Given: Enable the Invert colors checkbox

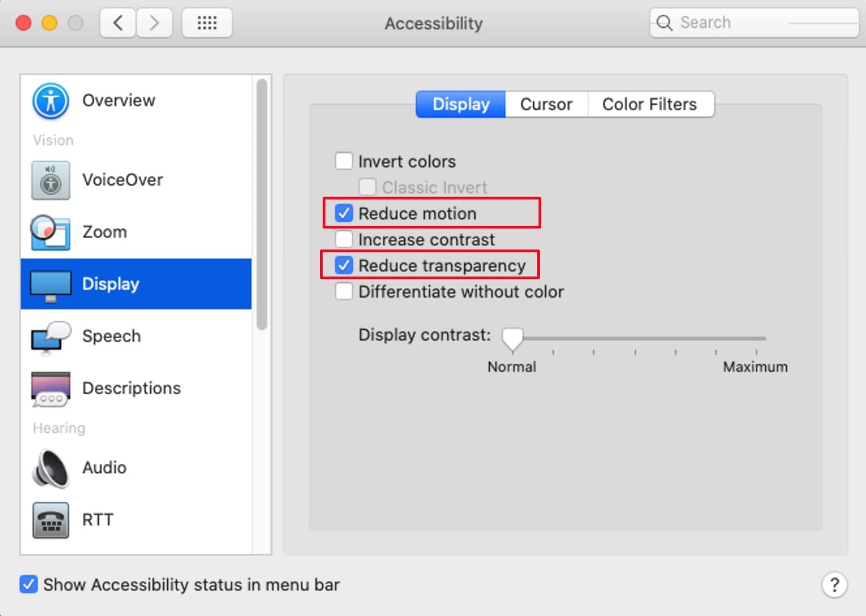Looking at the screenshot, I should pos(344,162).
